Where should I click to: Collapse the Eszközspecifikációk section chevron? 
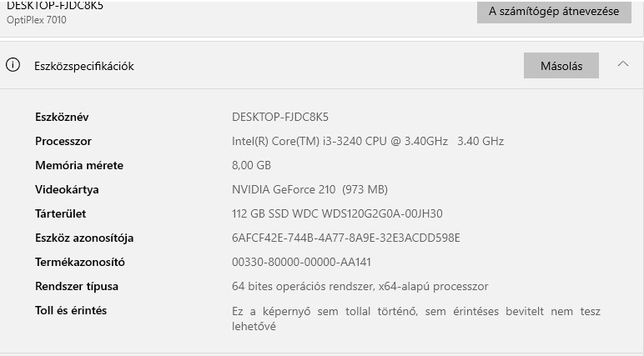click(x=623, y=65)
